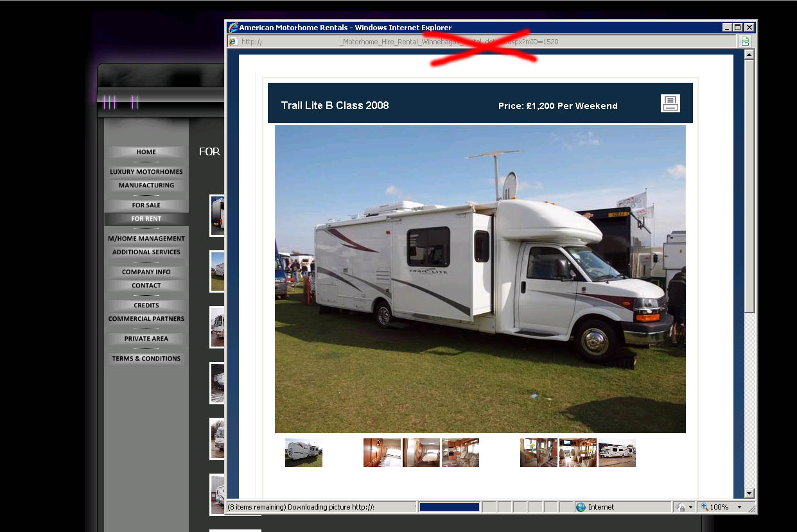Open the thumbnail showing the bed
Image resolution: width=797 pixels, height=532 pixels.
tap(421, 452)
